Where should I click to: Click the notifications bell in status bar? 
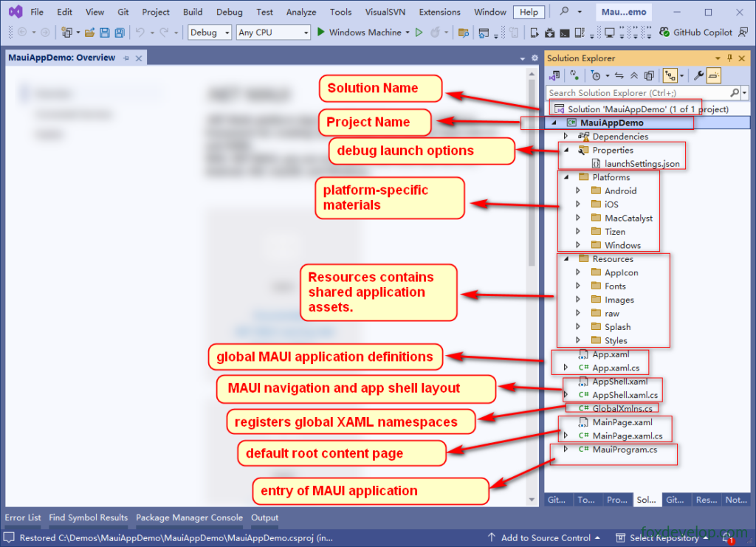[728, 538]
